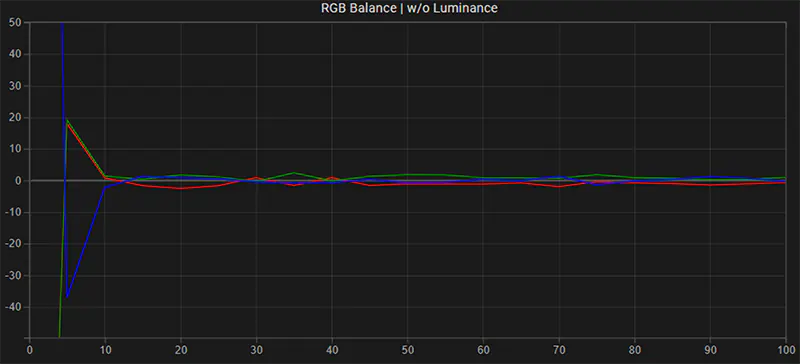This screenshot has width=800, height=364.
Task: Click the x-axis label 60
Action: pos(483,351)
